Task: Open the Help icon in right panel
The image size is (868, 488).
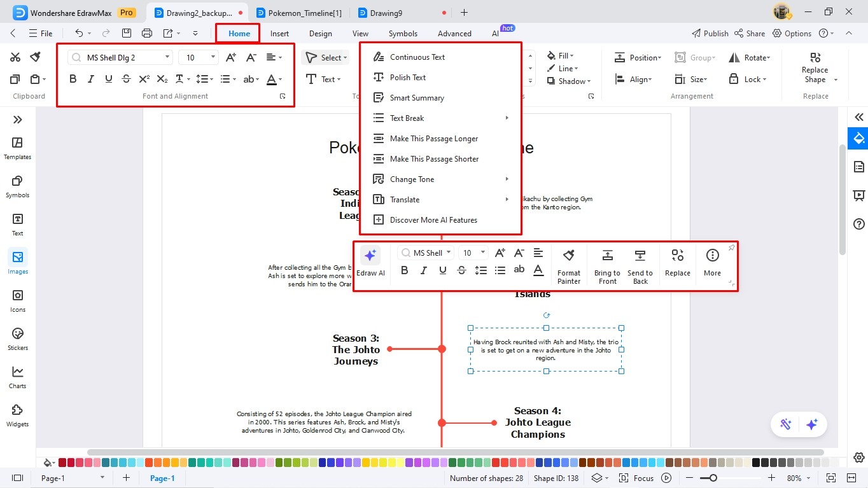Action: coord(859,224)
